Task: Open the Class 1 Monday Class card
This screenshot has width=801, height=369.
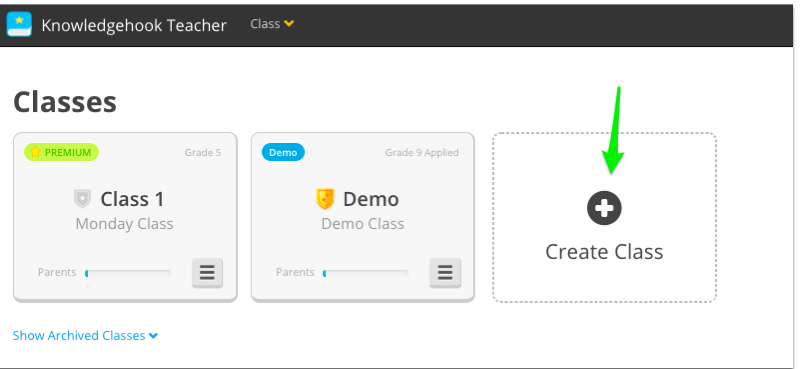Action: 125,217
